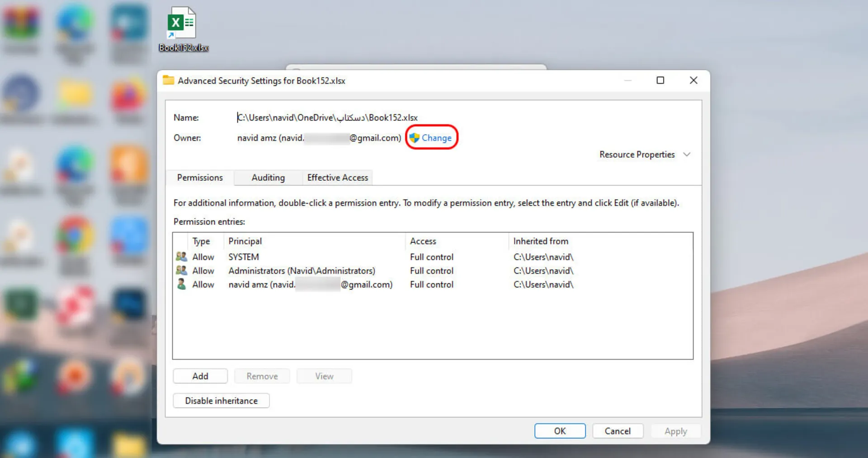Click the Apply button
Image resolution: width=868 pixels, height=458 pixels.
[676, 431]
